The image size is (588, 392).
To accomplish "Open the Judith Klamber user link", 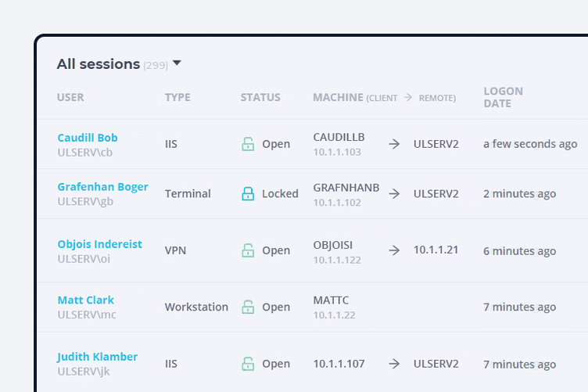I will pyautogui.click(x=97, y=357).
